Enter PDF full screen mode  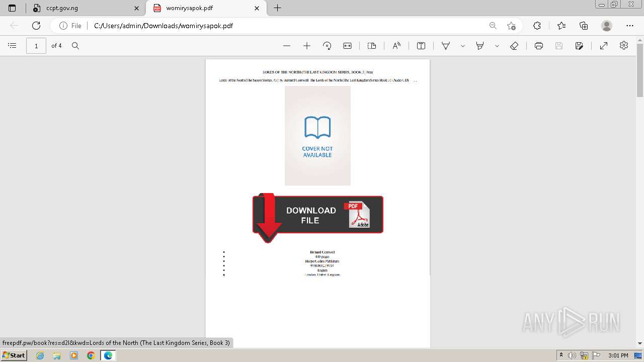click(x=604, y=46)
